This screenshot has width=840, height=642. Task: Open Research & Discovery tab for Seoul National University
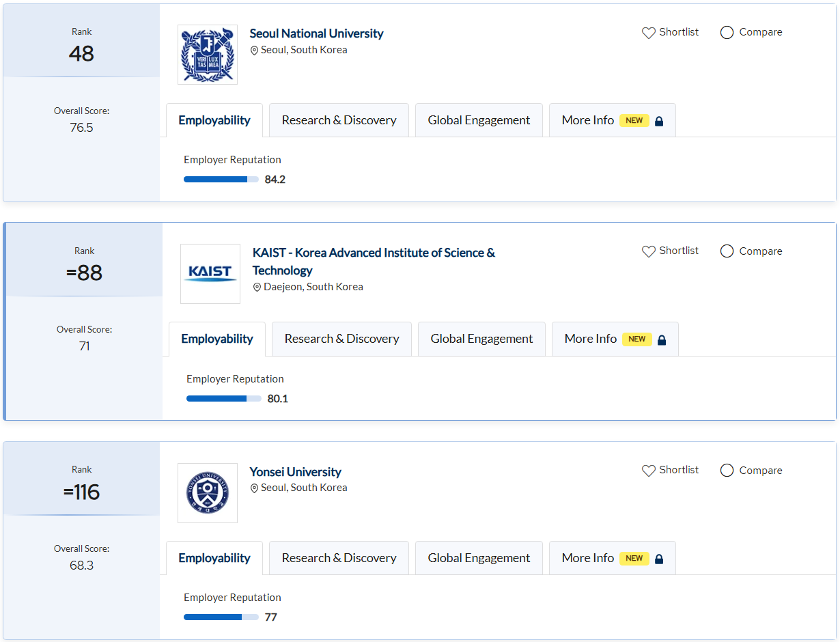[339, 120]
